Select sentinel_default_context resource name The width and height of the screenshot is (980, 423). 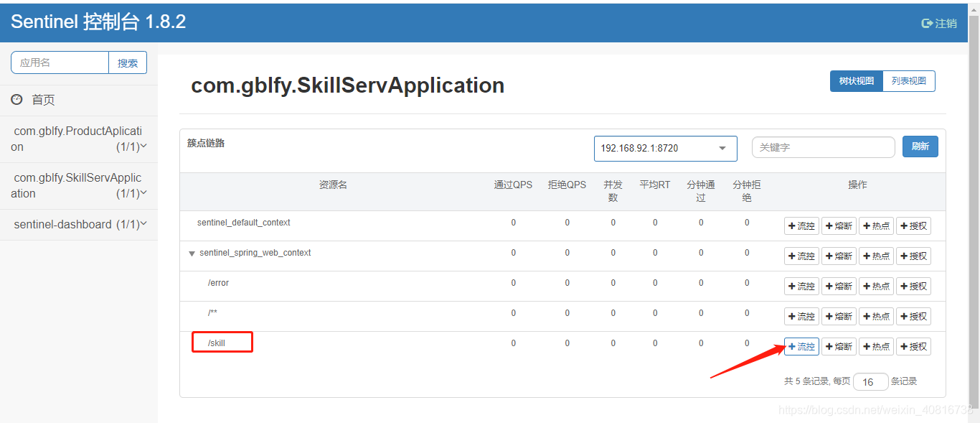[244, 223]
